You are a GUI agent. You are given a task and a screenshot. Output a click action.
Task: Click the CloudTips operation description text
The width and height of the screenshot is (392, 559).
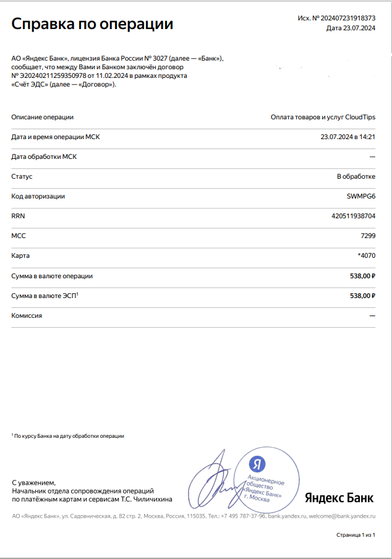click(x=323, y=117)
